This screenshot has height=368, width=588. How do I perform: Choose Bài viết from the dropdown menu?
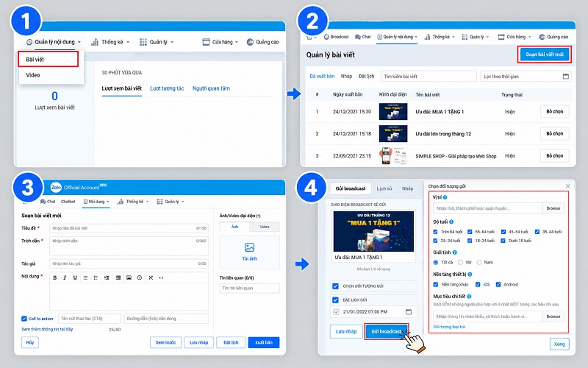[49, 60]
